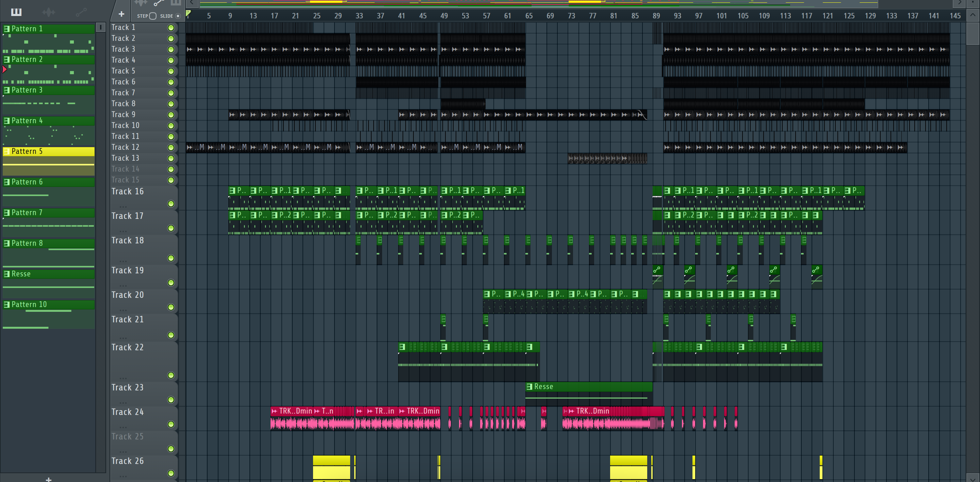The height and width of the screenshot is (482, 980).
Task: Mute Track 5
Action: tap(171, 71)
